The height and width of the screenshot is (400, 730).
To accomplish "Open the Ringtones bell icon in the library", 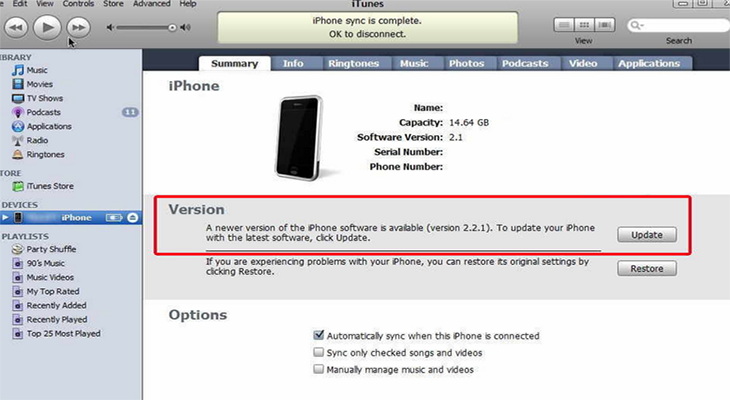I will 18,155.
